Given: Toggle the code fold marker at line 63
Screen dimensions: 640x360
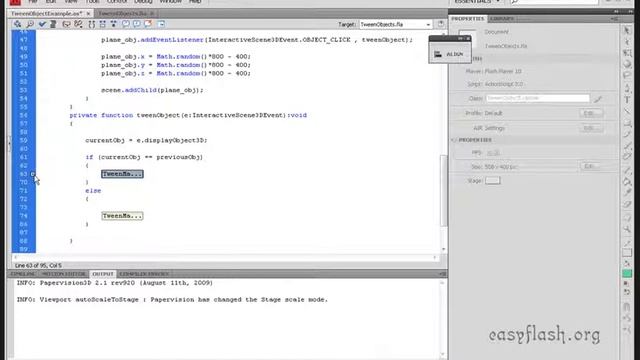Looking at the screenshot, I should (33, 174).
